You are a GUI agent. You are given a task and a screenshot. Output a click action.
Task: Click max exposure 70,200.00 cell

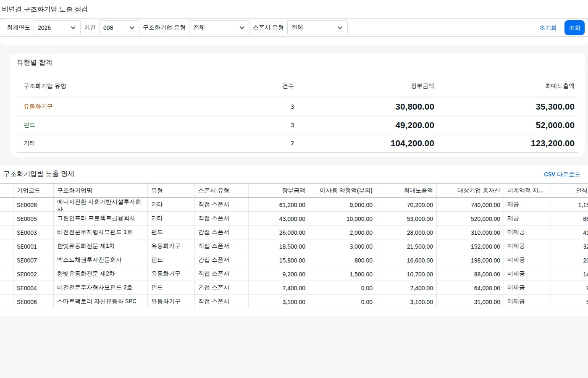pyautogui.click(x=406, y=205)
